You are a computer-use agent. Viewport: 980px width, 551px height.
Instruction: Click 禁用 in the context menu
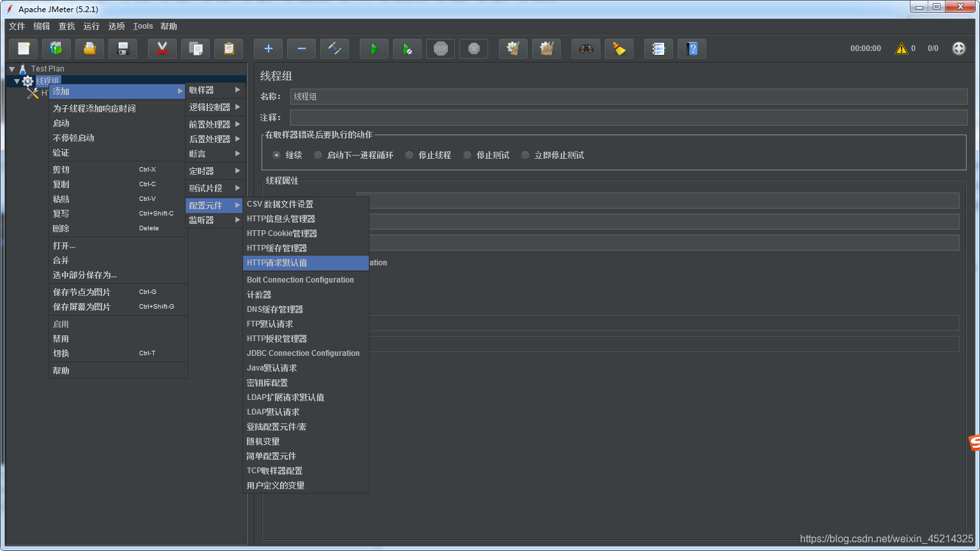point(118,339)
